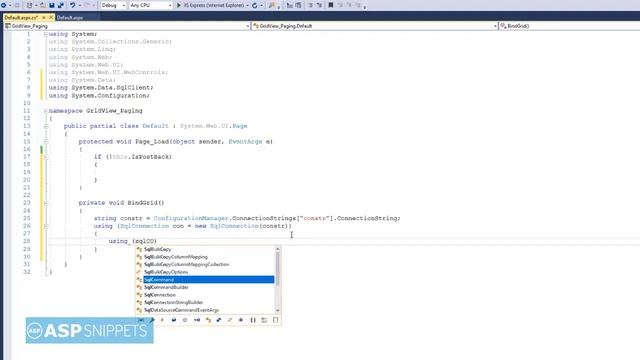
Task: Collapse the Default class block
Action: [46, 126]
